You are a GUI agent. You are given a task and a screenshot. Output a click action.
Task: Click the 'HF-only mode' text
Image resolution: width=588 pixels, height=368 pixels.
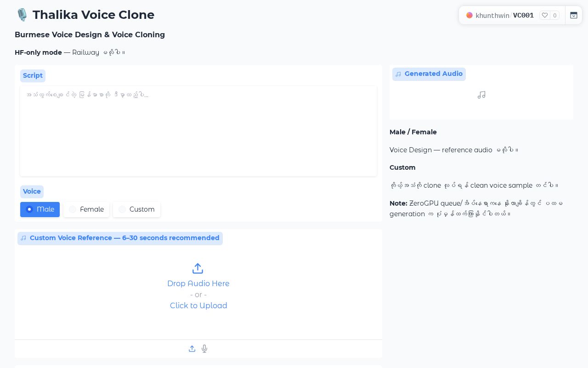[38, 52]
